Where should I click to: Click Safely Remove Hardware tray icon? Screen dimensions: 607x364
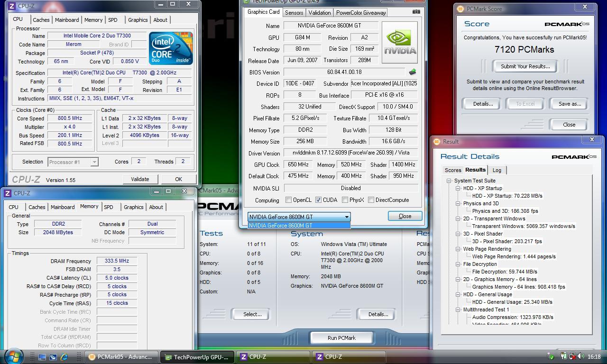(x=551, y=357)
